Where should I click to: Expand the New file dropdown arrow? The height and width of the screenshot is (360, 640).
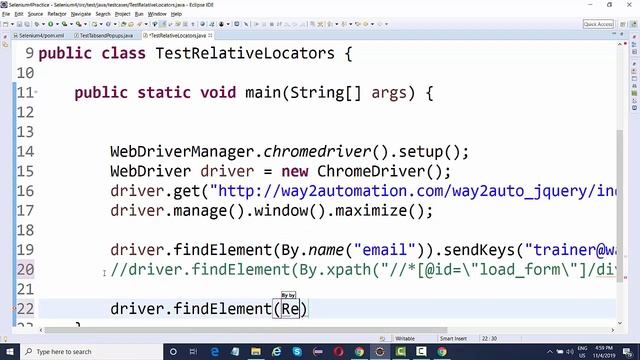(12, 24)
